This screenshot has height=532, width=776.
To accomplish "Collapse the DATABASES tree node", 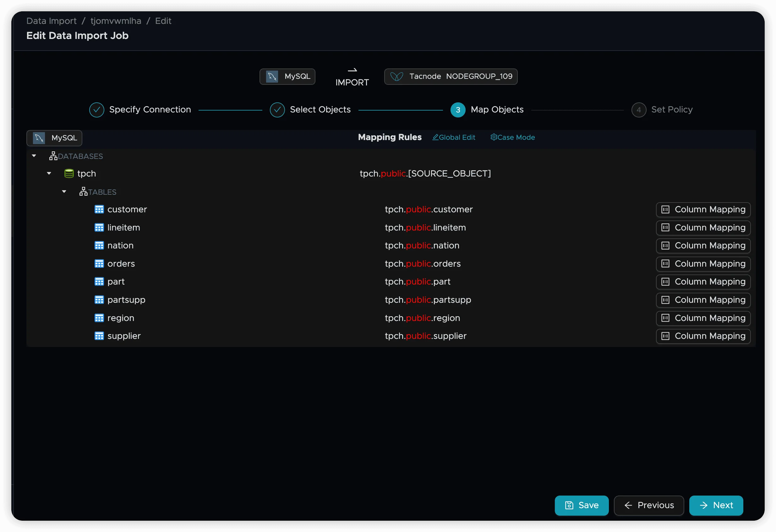I will [34, 156].
